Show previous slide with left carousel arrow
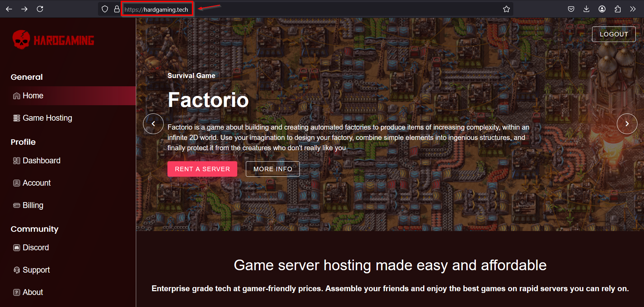The height and width of the screenshot is (307, 644). [153, 124]
